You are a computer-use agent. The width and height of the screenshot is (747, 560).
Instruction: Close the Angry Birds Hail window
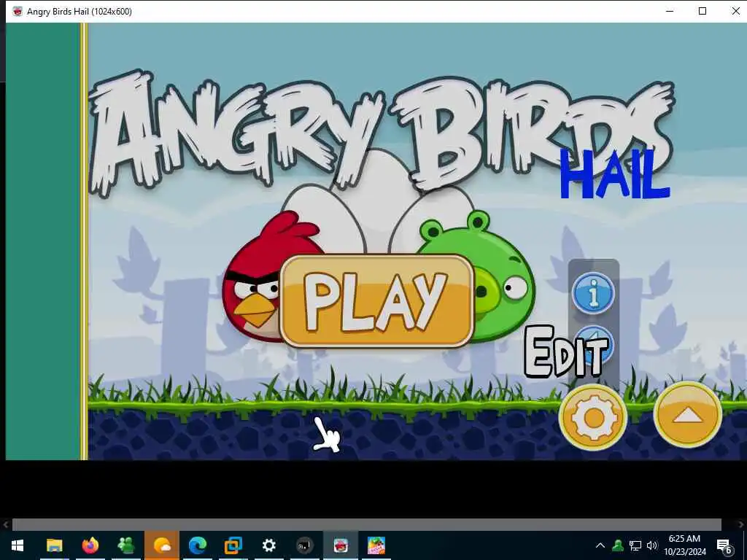(x=735, y=11)
